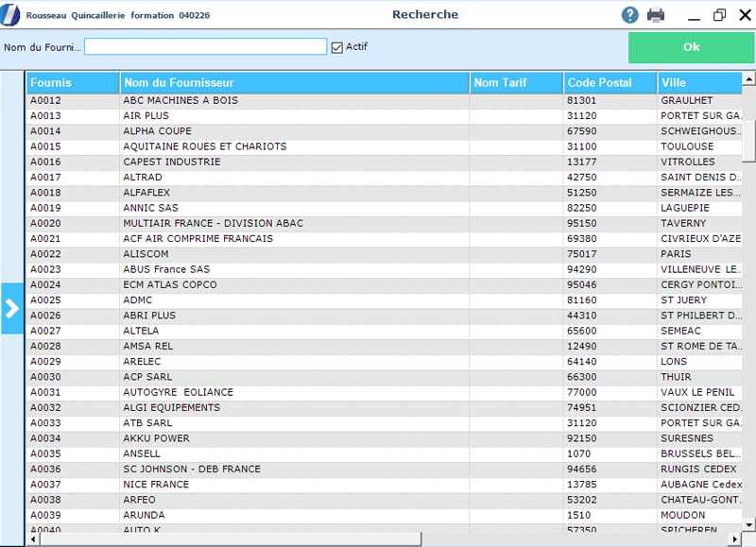Click city cell PARIS
The width and height of the screenshot is (756, 547).
(676, 254)
